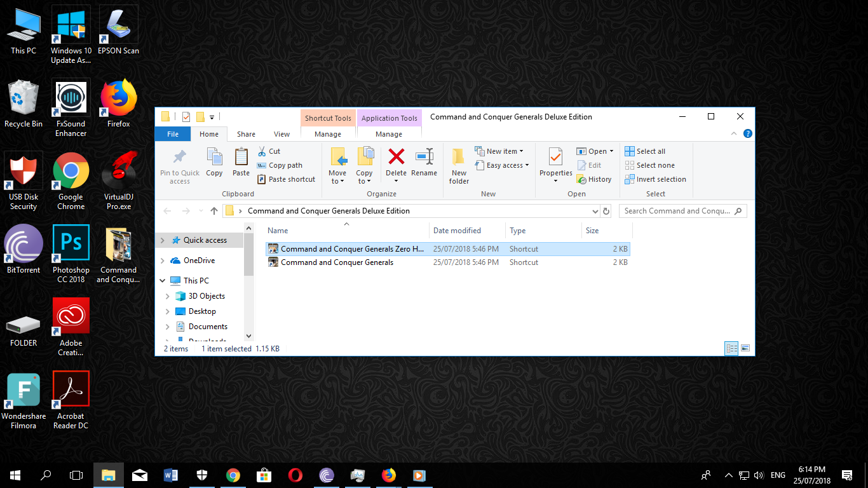Cut the selected shortcut with scissors icon
Image resolution: width=868 pixels, height=488 pixels.
click(x=269, y=151)
